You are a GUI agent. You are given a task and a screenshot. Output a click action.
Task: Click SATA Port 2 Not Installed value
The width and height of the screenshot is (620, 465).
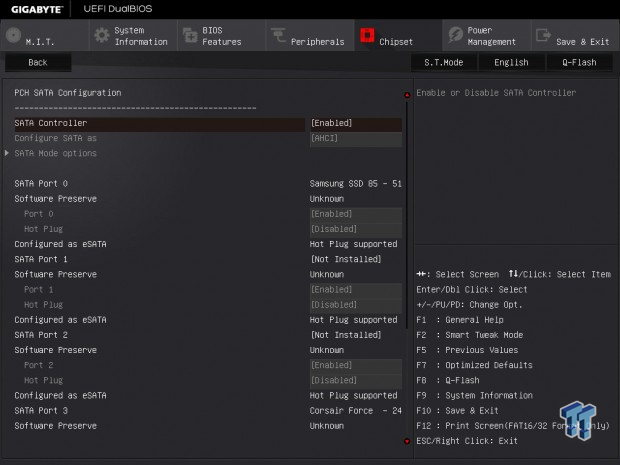[346, 335]
